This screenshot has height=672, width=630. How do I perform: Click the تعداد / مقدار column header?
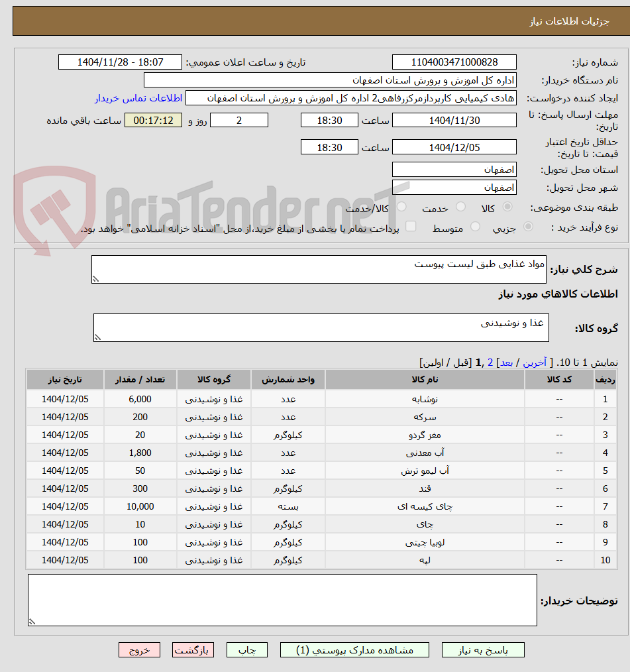pos(140,380)
